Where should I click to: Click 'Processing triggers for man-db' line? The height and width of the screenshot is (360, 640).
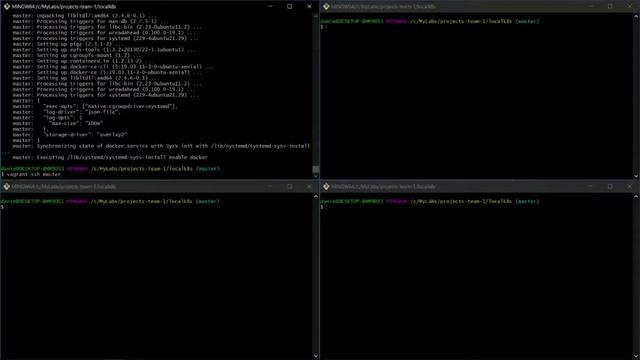tap(90, 21)
